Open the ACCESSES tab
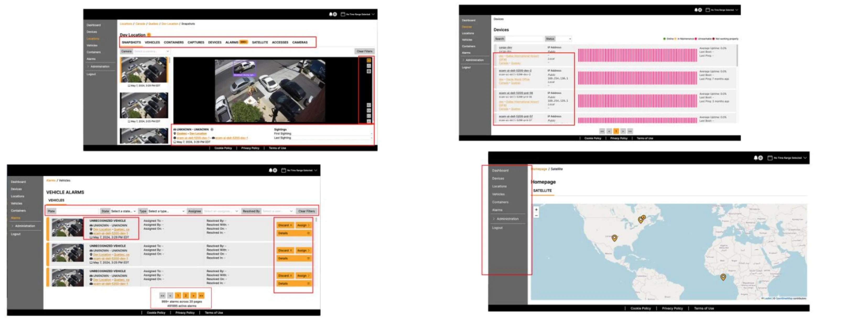This screenshot has width=868, height=319. point(280,42)
